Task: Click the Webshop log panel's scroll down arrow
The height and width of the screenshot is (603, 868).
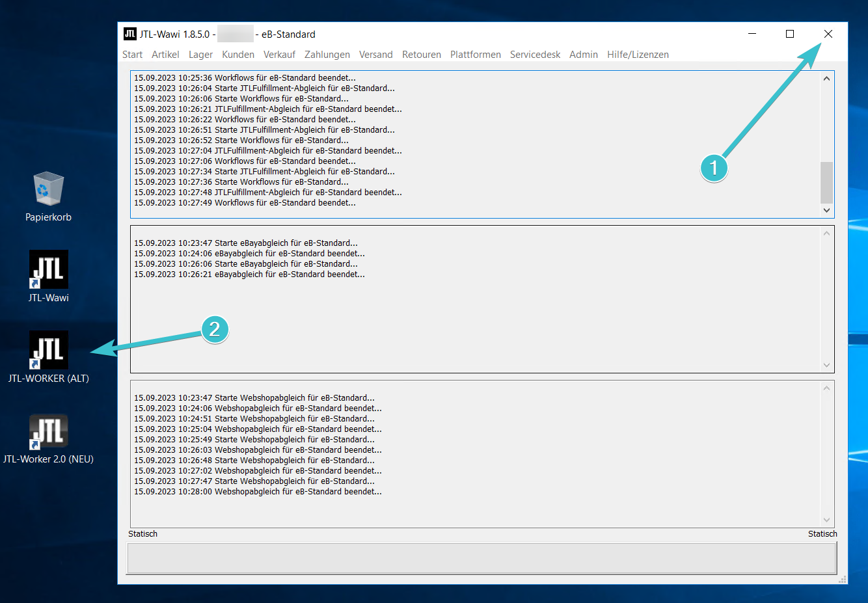Action: coord(826,520)
